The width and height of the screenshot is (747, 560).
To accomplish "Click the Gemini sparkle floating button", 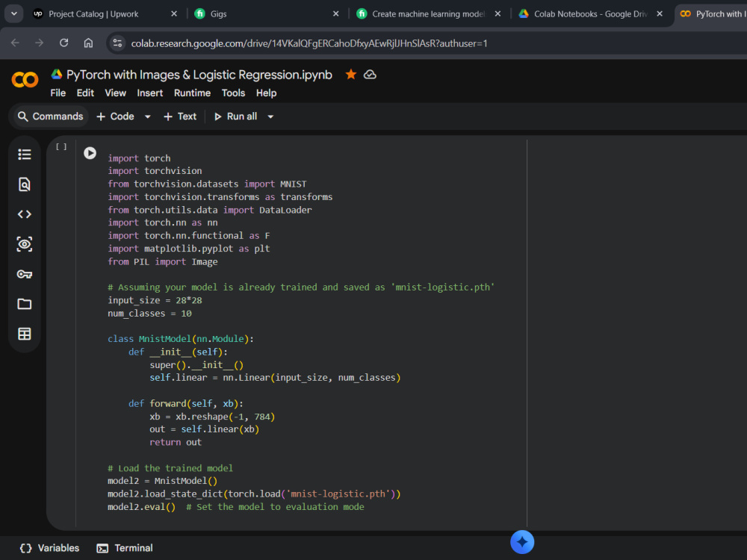I will tap(522, 542).
